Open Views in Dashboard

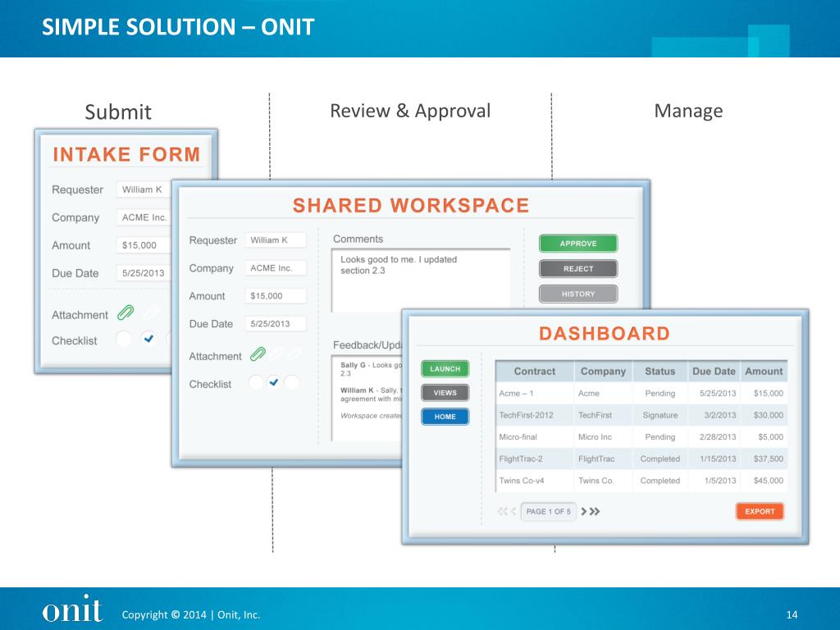coord(445,393)
